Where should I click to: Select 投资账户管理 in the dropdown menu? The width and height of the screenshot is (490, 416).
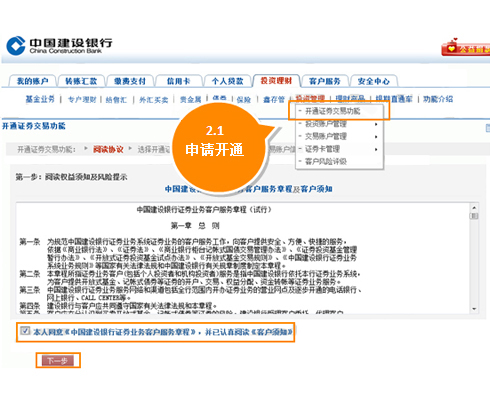(x=326, y=124)
